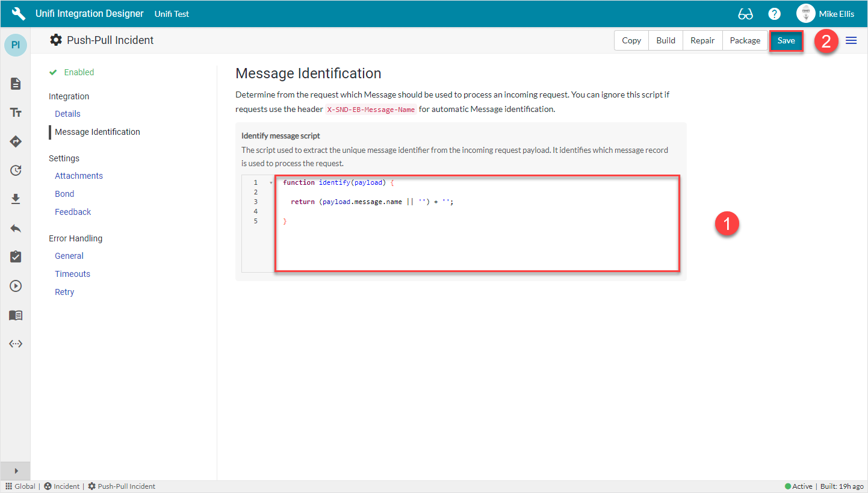Click the download icon in left sidebar
The height and width of the screenshot is (493, 868).
pos(15,199)
